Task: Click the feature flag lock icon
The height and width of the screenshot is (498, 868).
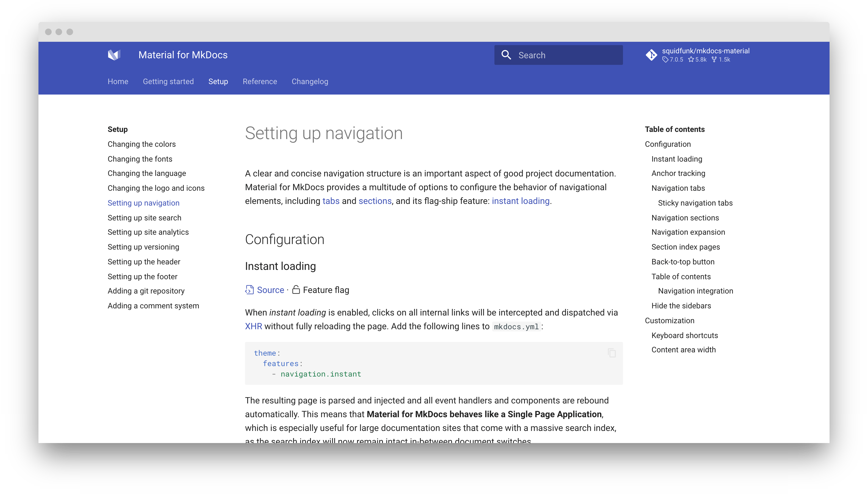Action: 296,290
